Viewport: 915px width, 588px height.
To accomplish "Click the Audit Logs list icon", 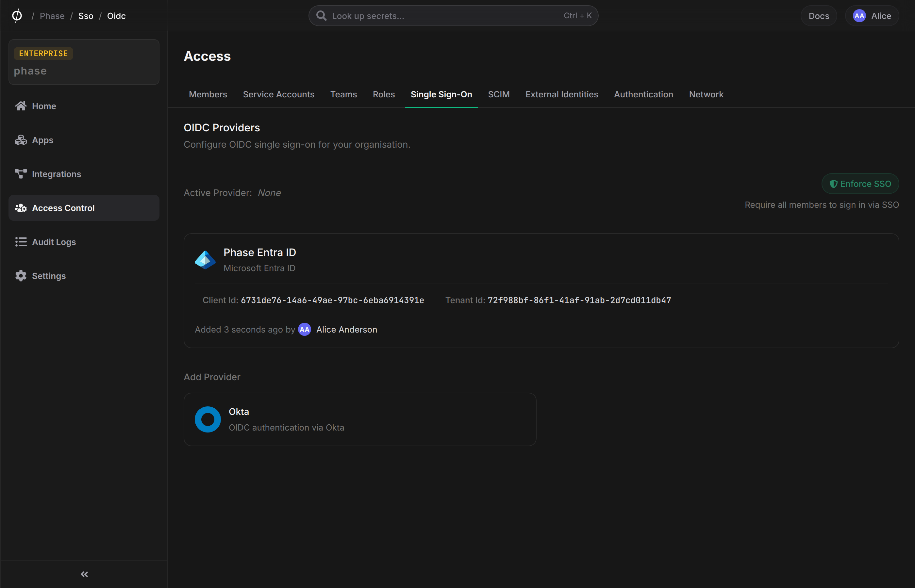I will pyautogui.click(x=21, y=242).
